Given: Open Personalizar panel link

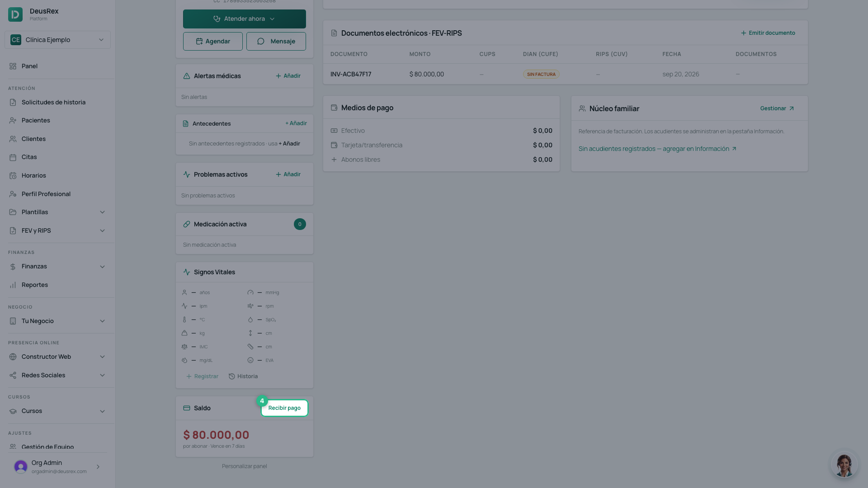Looking at the screenshot, I should 245,466.
